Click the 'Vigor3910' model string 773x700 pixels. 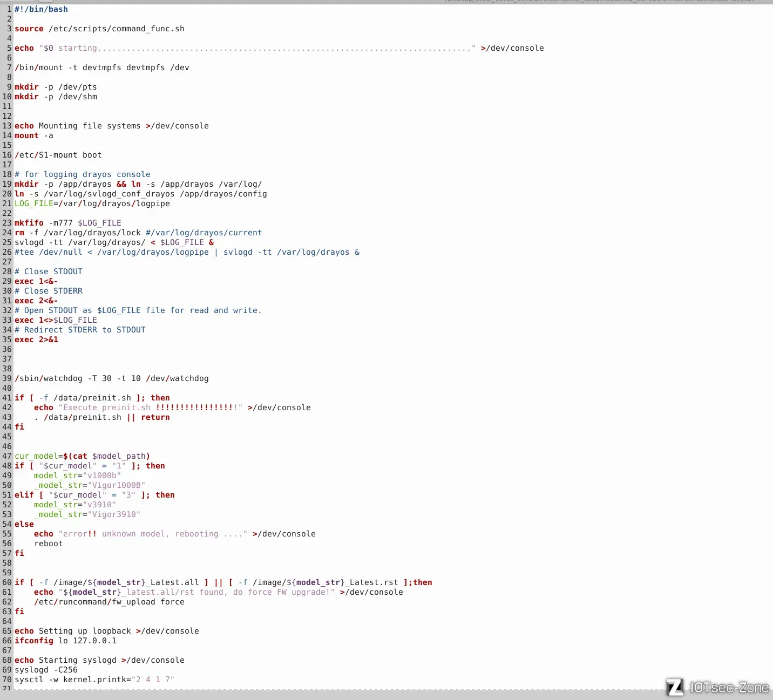[114, 514]
